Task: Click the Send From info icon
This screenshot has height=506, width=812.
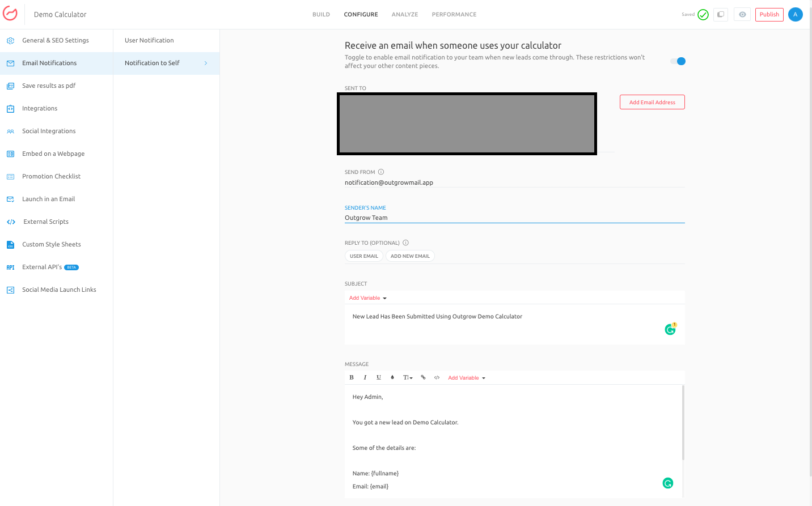Action: [x=381, y=172]
